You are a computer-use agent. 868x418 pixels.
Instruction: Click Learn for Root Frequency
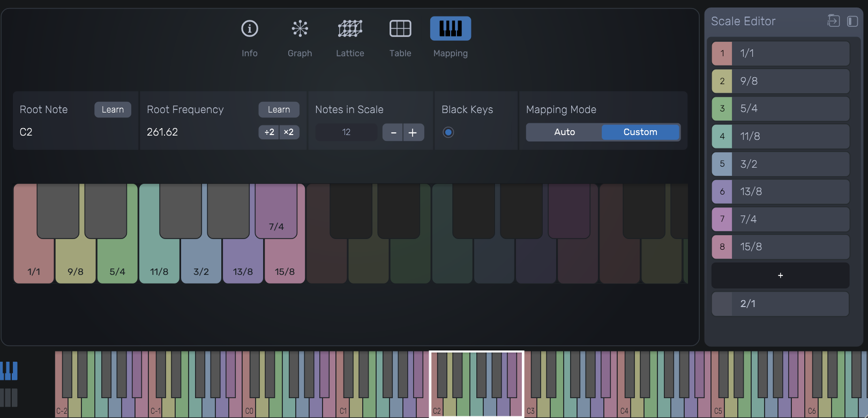click(x=279, y=109)
